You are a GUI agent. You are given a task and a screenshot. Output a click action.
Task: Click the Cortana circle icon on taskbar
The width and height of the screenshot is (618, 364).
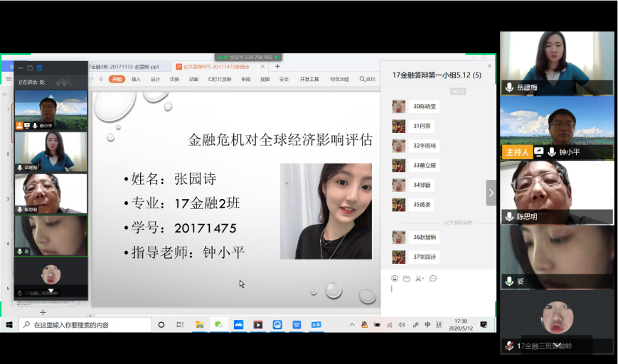[161, 324]
